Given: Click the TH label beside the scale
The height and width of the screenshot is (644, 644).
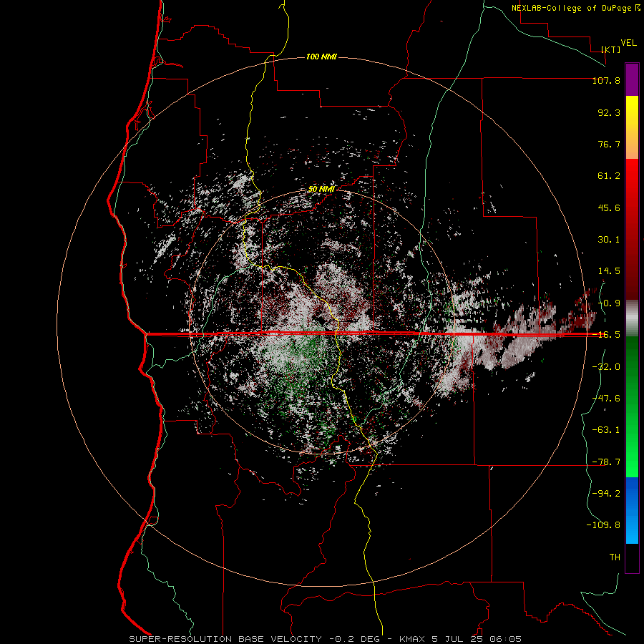Looking at the screenshot, I should (615, 557).
